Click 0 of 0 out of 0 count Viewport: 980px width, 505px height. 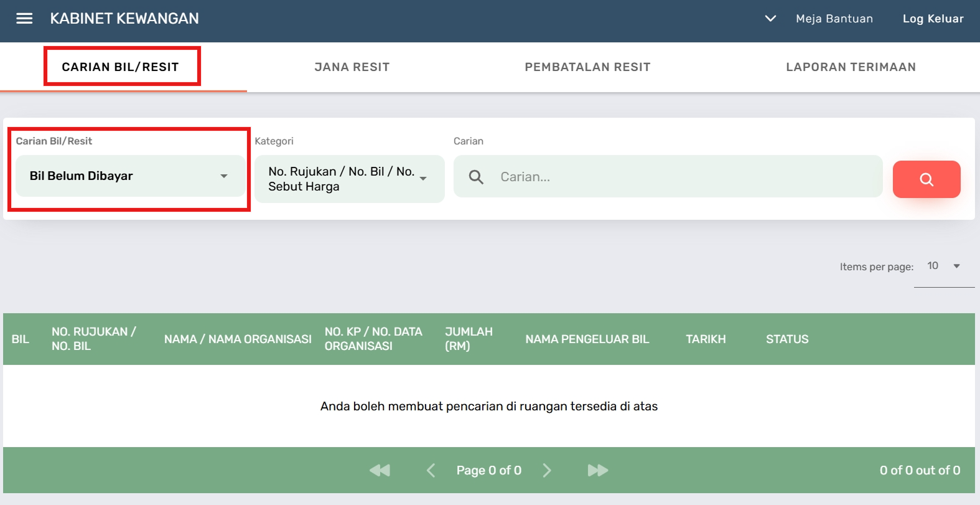coord(920,470)
